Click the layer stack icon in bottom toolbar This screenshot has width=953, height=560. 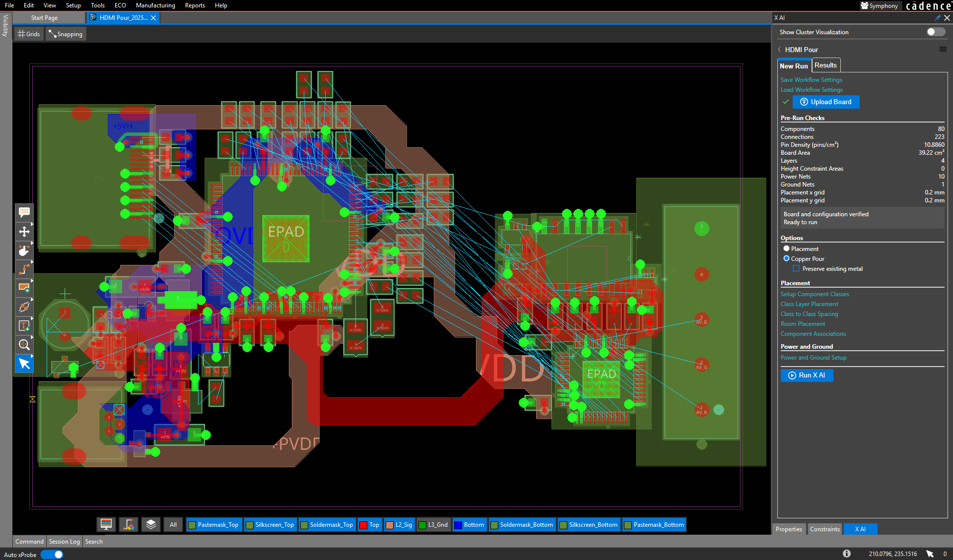[150, 524]
